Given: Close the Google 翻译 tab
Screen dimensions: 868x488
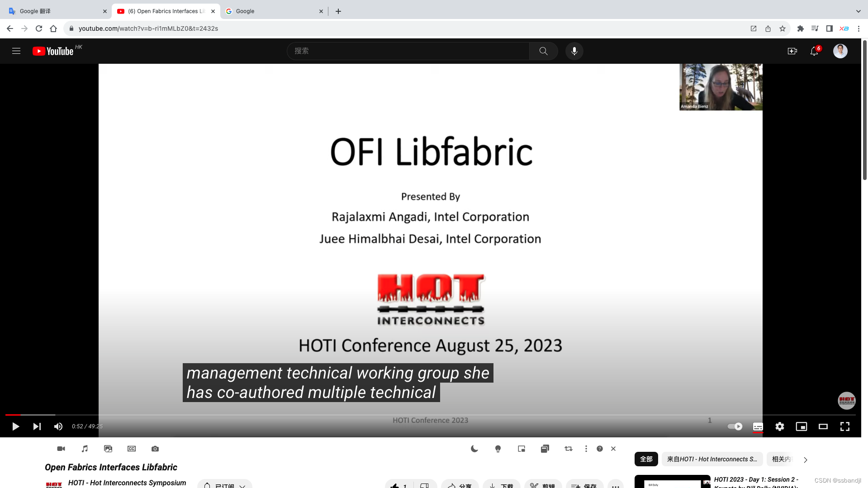Looking at the screenshot, I should click(x=105, y=11).
